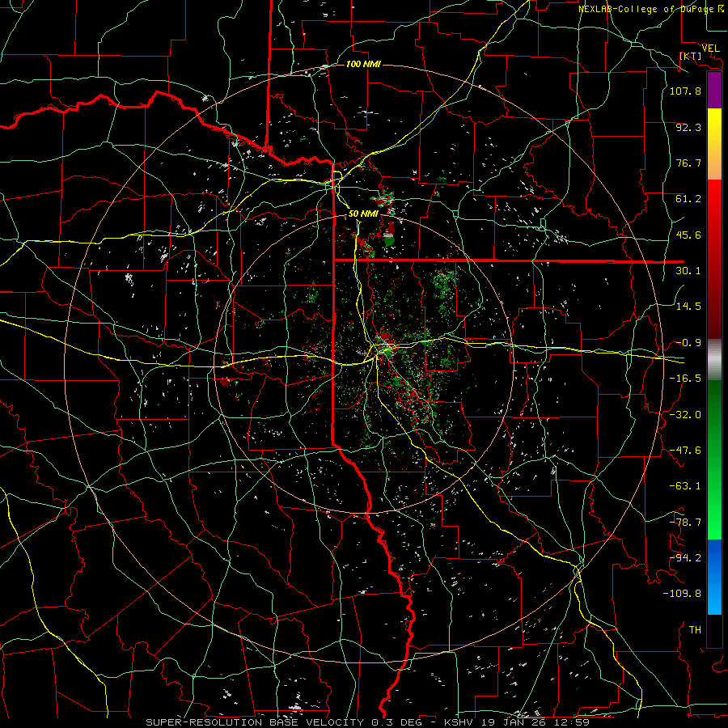The height and width of the screenshot is (728, 728).
Task: Click the green segment of velocity color bar
Action: [714, 459]
